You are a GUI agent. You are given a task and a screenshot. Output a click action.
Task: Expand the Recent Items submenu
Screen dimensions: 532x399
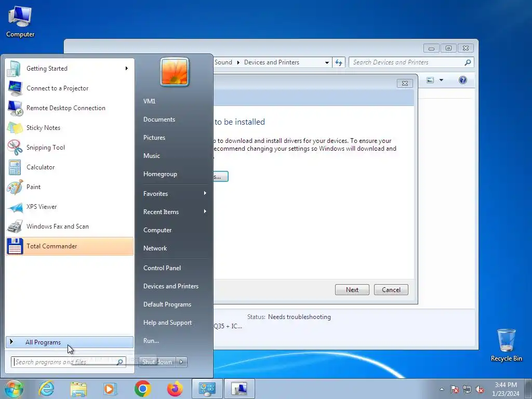pyautogui.click(x=205, y=212)
